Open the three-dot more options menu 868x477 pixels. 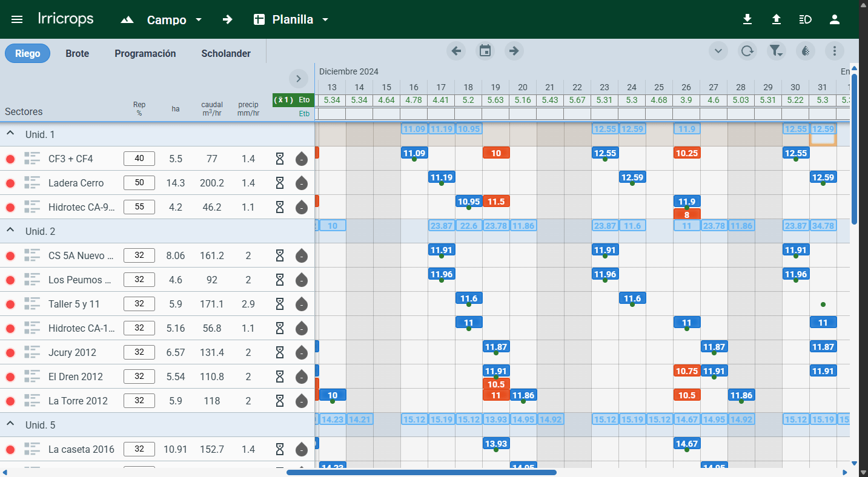(x=835, y=51)
